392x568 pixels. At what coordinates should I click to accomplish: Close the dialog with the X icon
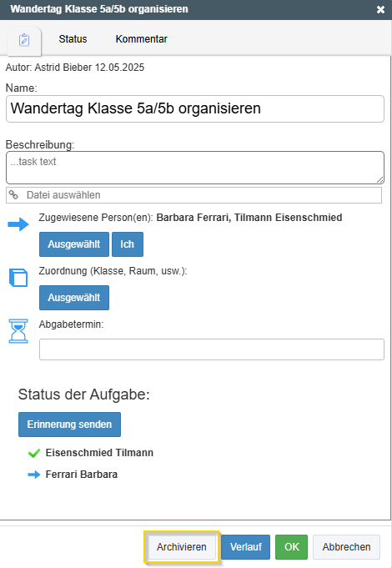click(380, 9)
